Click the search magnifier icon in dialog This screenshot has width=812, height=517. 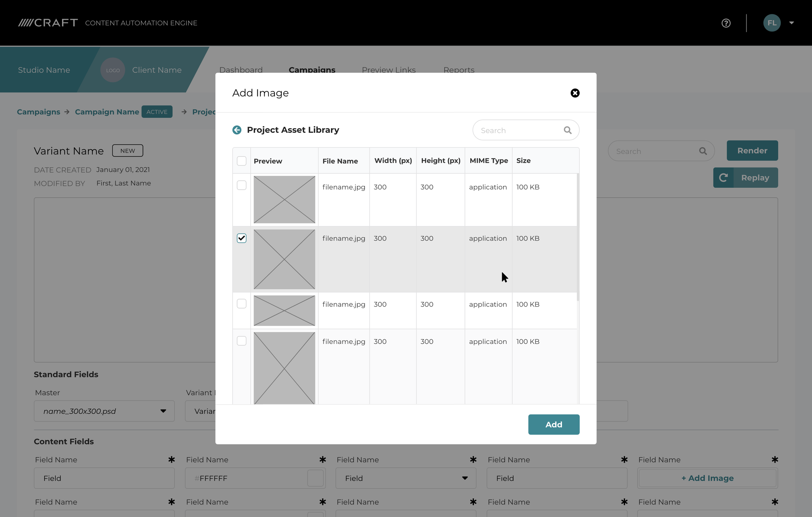tap(567, 130)
